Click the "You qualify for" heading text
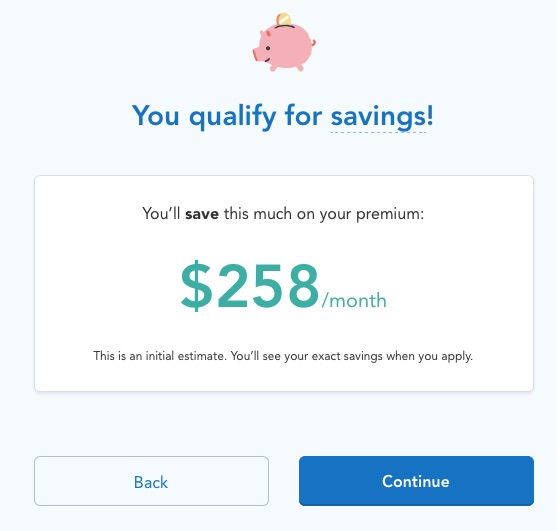557x531 pixels. click(227, 116)
